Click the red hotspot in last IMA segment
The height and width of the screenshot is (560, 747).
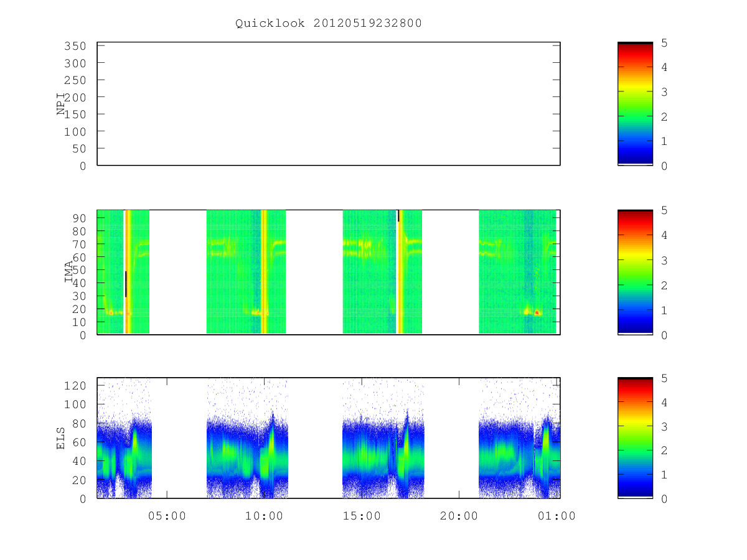click(x=536, y=312)
